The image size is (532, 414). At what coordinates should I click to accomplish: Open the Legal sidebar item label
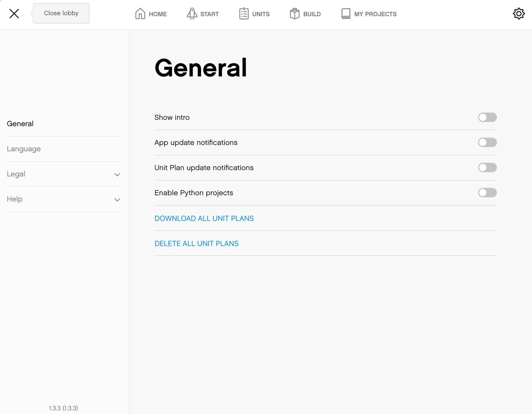16,174
